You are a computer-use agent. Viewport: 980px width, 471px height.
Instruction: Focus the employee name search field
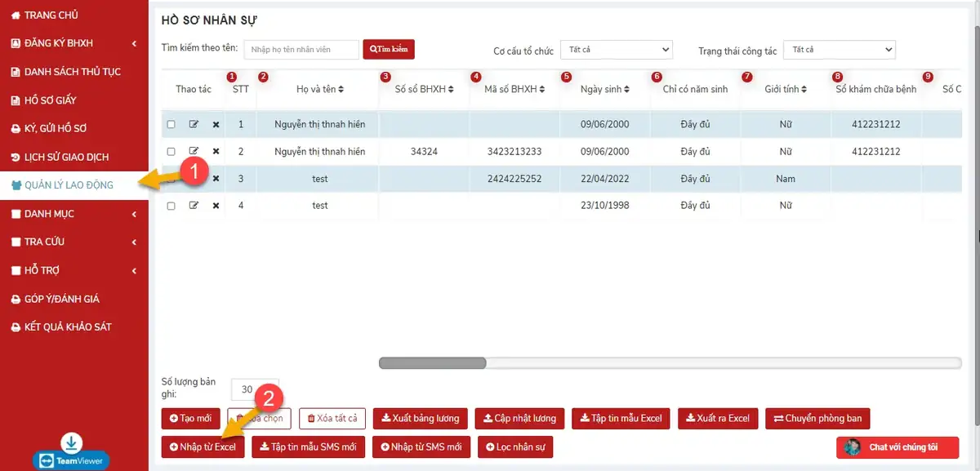tap(301, 50)
